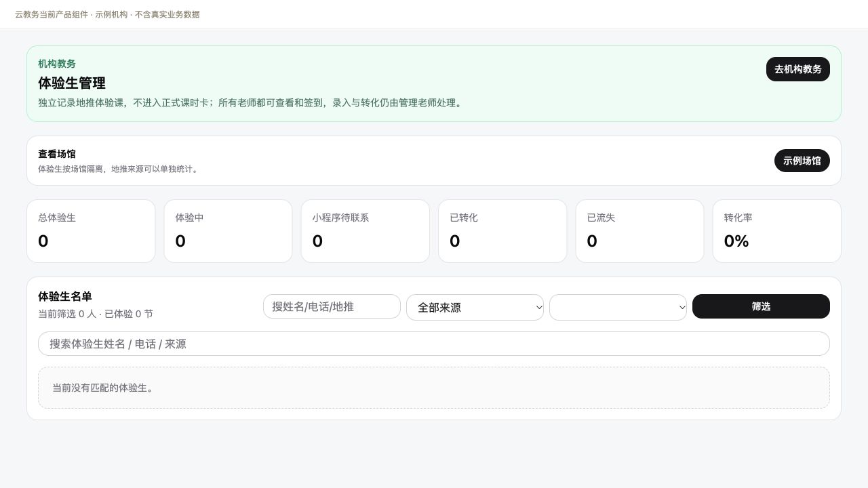Image resolution: width=868 pixels, height=488 pixels.
Task: Focus the 搜姓名/电话/地推 search field
Action: click(x=332, y=306)
